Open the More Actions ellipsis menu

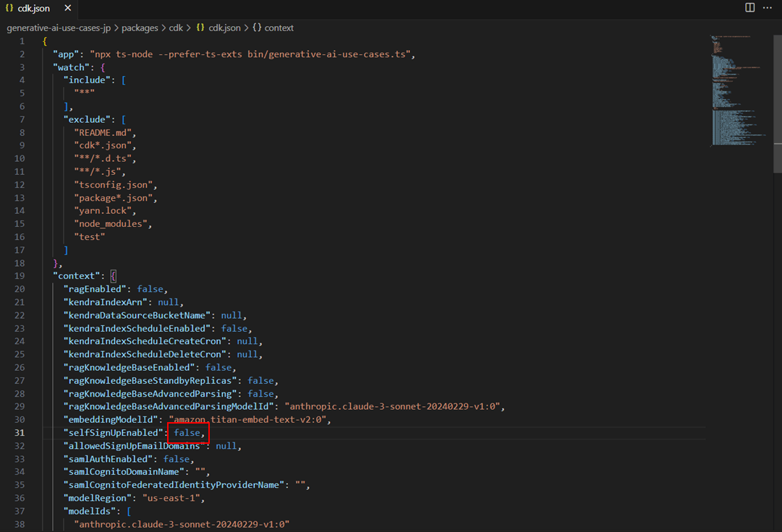[x=768, y=7]
